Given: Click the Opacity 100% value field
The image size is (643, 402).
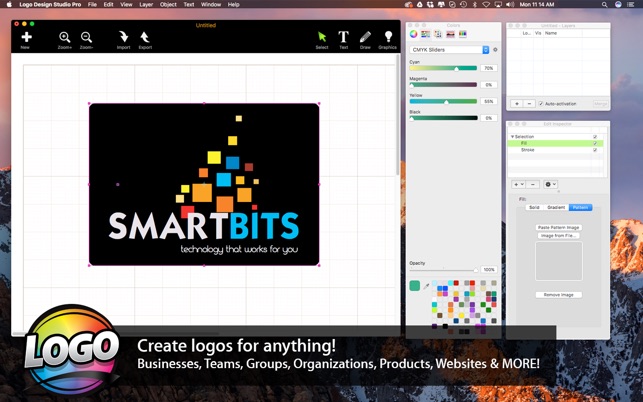Looking at the screenshot, I should point(489,270).
